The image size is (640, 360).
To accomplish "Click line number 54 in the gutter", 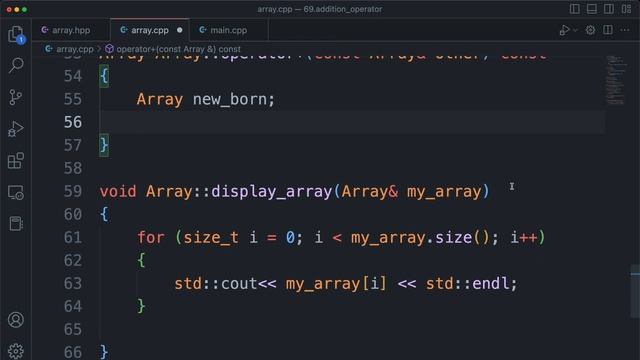I will click(x=73, y=76).
